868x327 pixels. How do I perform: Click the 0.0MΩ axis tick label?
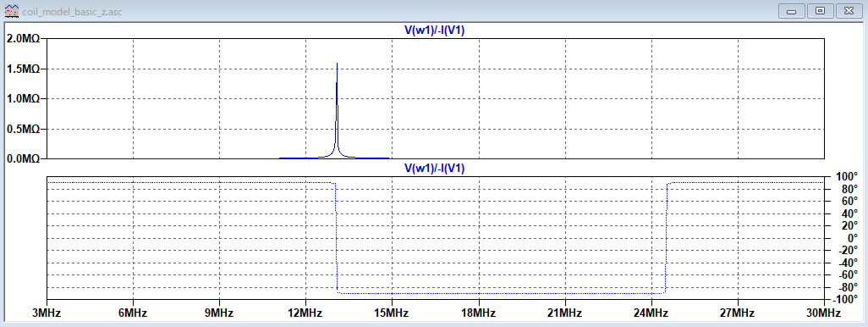coord(22,159)
